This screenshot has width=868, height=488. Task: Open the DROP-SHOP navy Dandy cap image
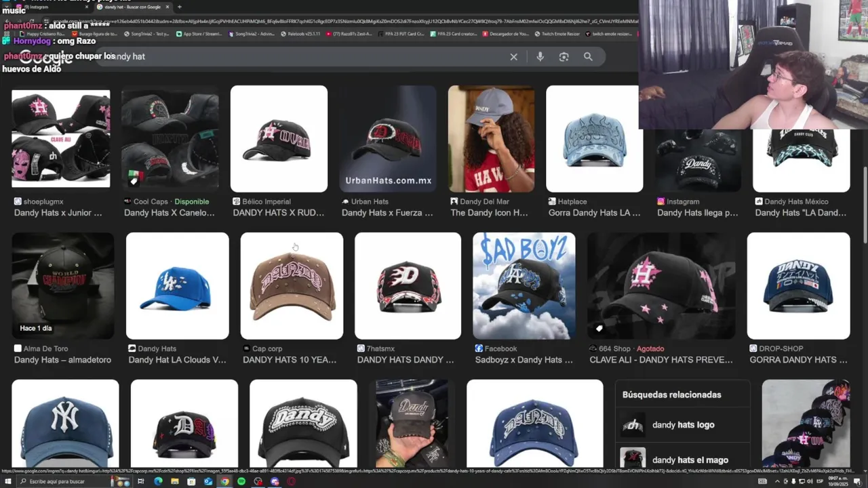(x=798, y=285)
